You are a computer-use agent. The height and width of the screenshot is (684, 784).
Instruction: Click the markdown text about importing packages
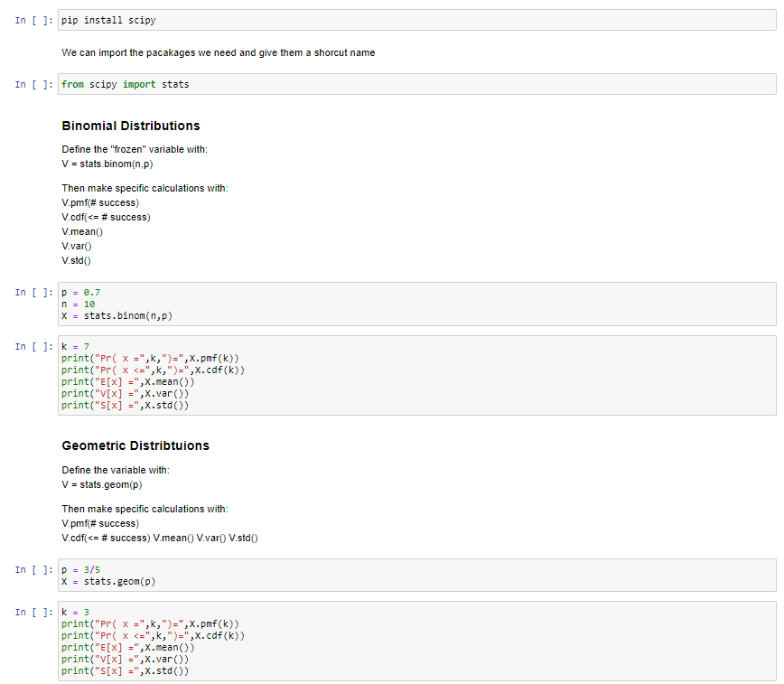217,52
